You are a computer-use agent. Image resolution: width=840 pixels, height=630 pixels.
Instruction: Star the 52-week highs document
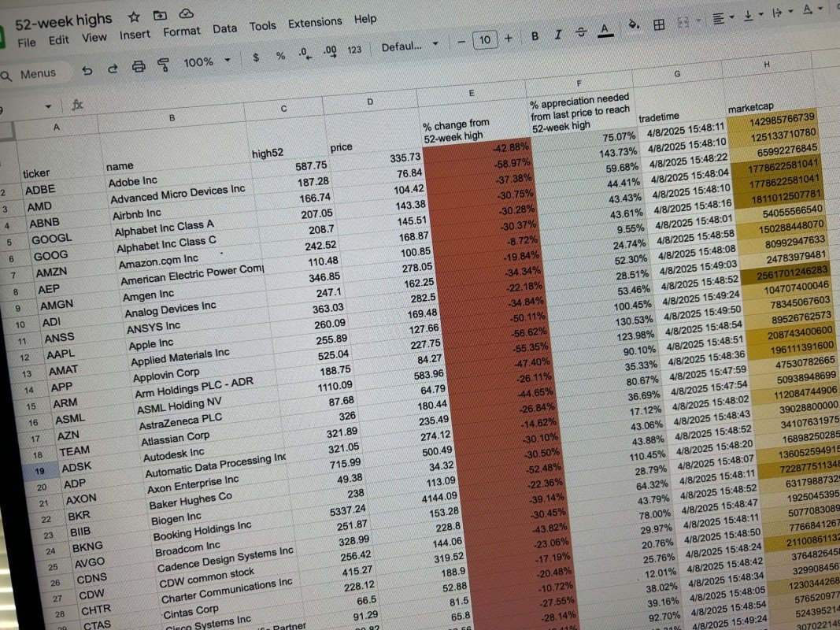[134, 17]
